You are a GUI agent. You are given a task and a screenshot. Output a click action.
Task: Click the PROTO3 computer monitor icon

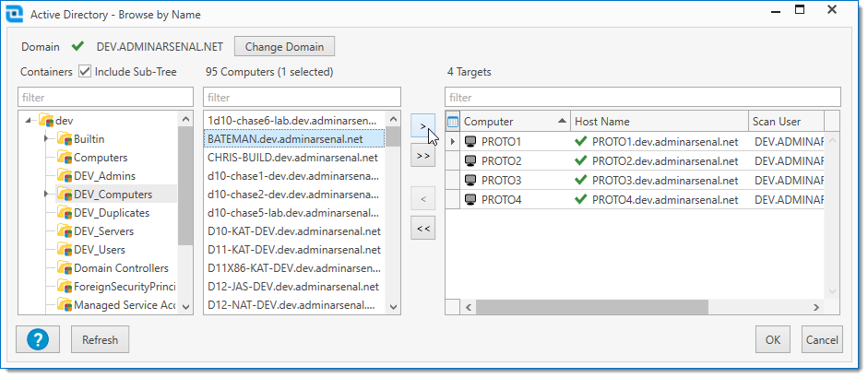pyautogui.click(x=470, y=181)
